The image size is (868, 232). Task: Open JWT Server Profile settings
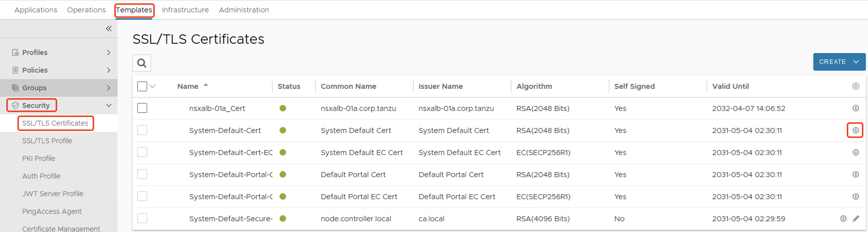[53, 194]
